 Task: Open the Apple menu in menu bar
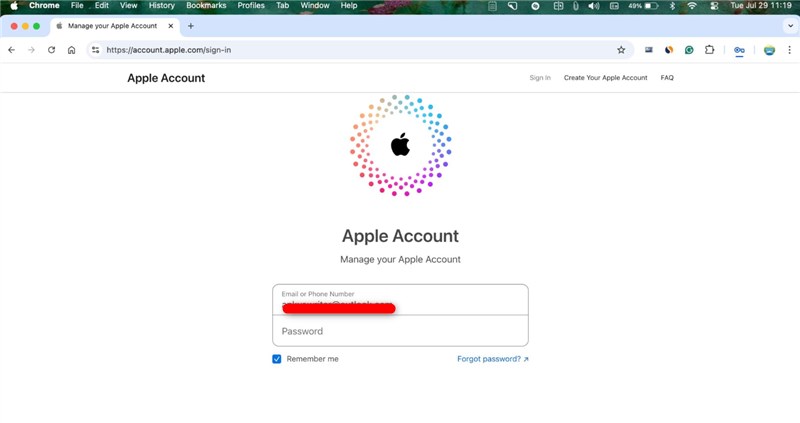pos(14,6)
